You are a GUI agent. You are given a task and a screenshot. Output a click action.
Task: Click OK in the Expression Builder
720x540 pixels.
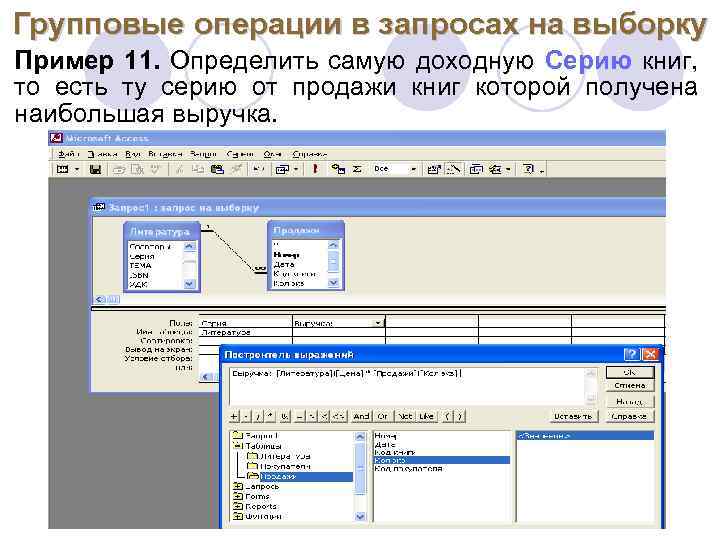pos(630,372)
